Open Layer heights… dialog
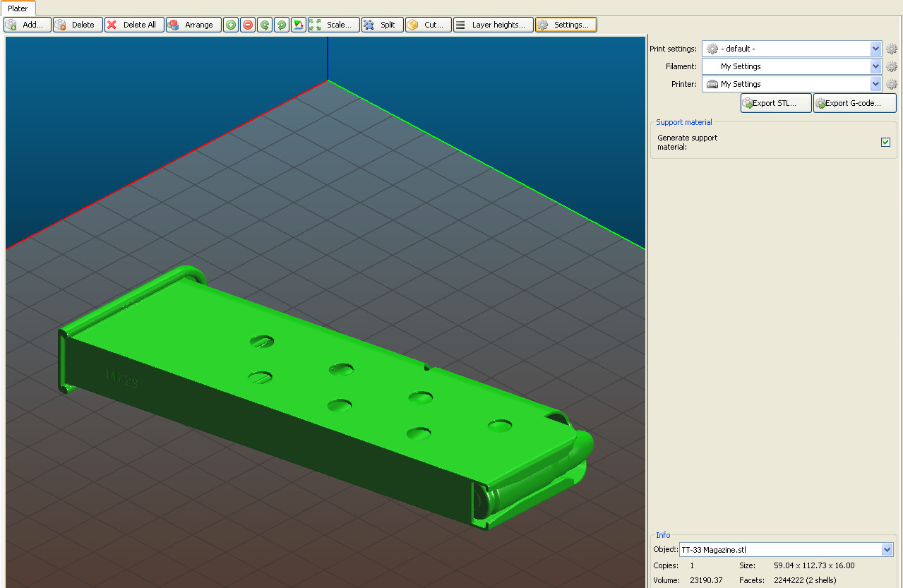Screen dimensions: 903x588 (x=494, y=25)
